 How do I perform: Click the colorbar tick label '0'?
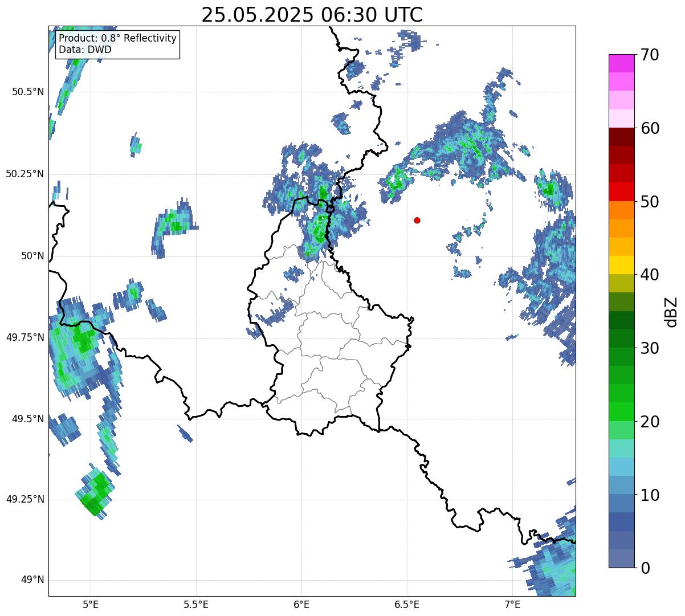[646, 568]
